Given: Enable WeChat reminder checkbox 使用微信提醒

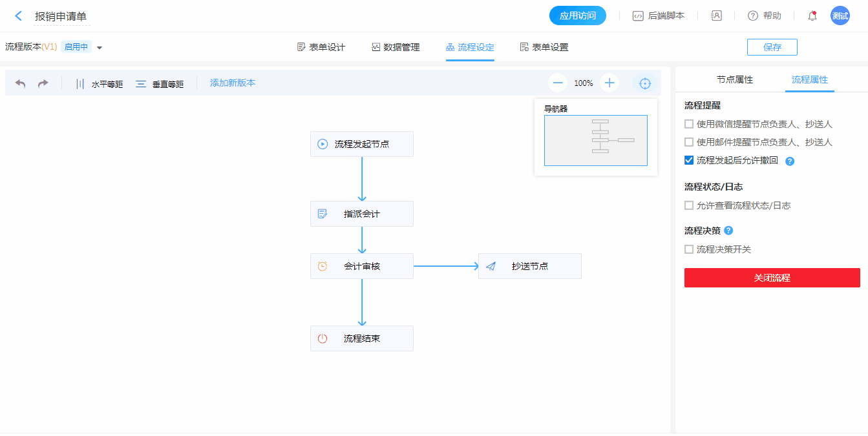Looking at the screenshot, I should pos(689,124).
